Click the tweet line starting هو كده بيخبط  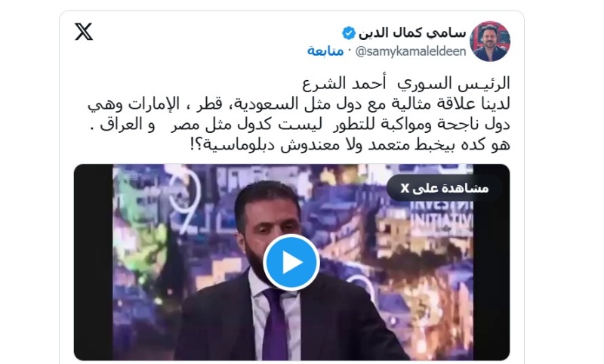(350, 145)
